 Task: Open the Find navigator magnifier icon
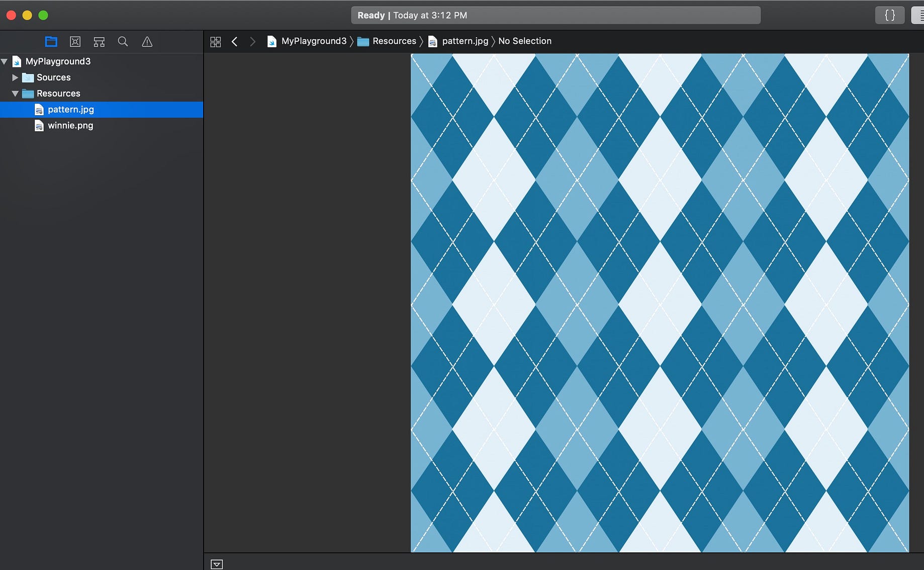click(123, 42)
